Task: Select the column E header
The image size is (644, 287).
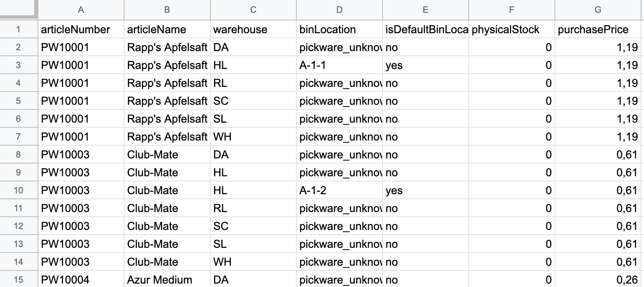Action: [x=426, y=10]
